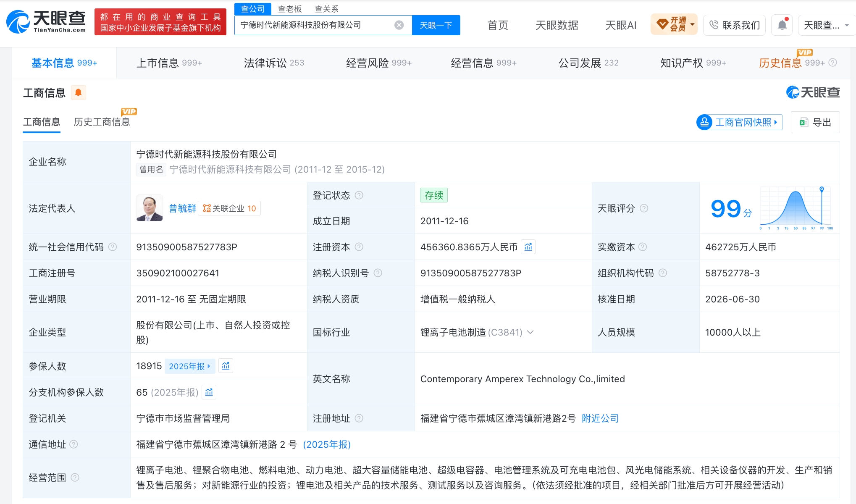Click 附近公司 link
The width and height of the screenshot is (856, 504).
point(600,418)
